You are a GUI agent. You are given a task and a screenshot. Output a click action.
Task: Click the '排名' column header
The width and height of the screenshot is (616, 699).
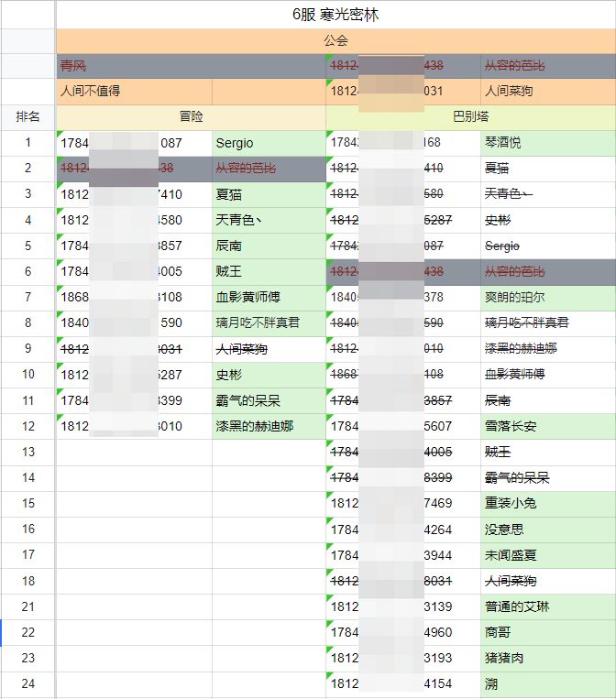(x=27, y=116)
